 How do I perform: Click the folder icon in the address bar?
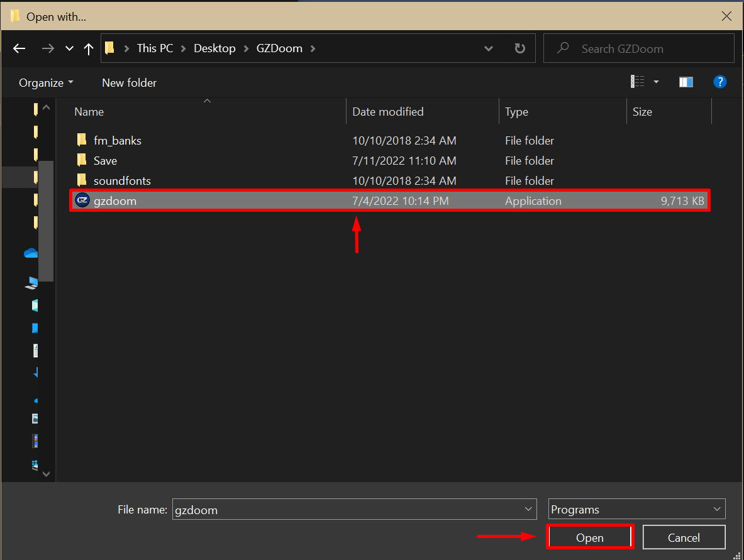[109, 48]
